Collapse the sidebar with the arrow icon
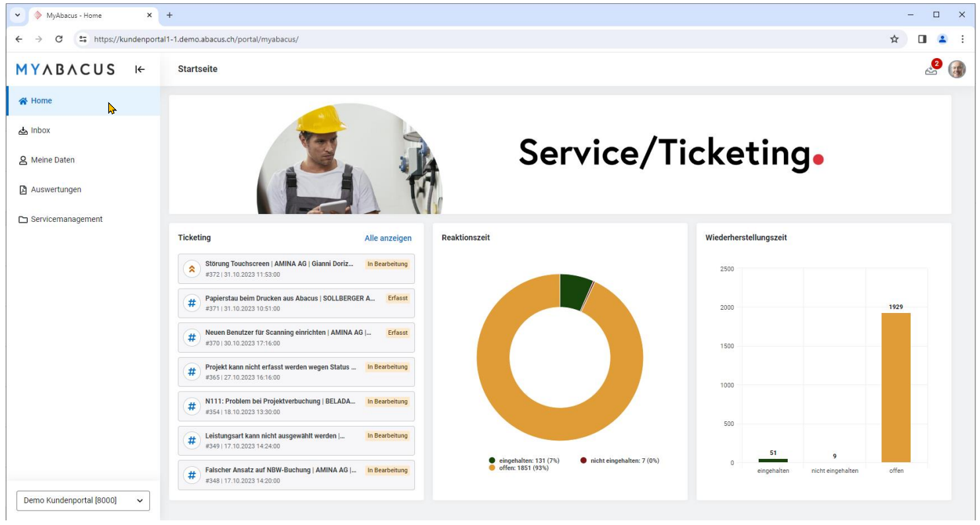The width and height of the screenshot is (980, 525). 140,69
